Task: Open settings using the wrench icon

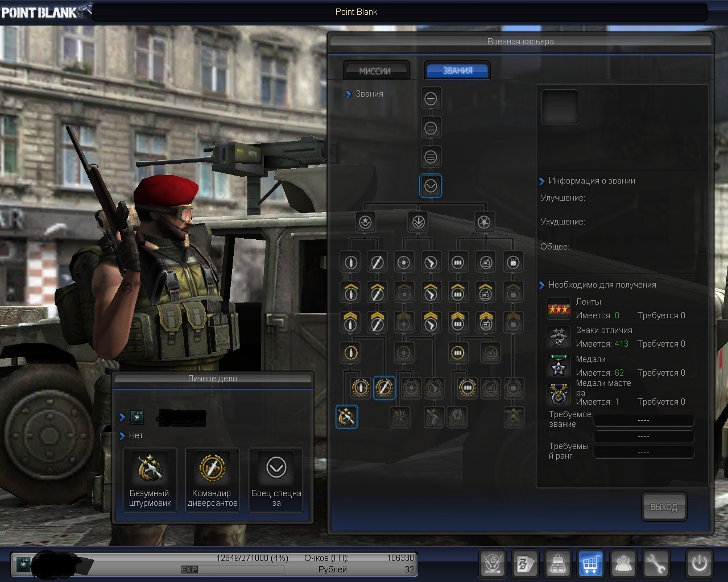Action: click(x=656, y=563)
